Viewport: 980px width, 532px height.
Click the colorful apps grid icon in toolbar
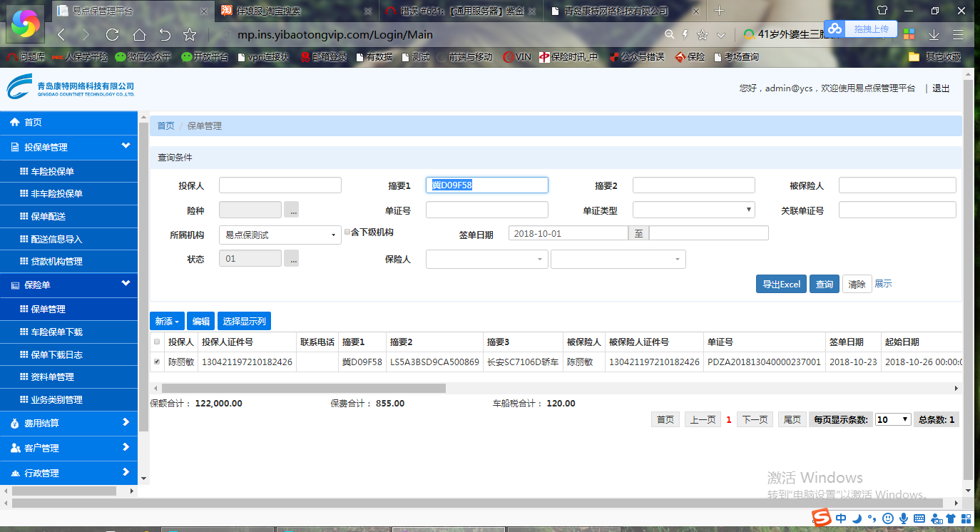pos(909,34)
